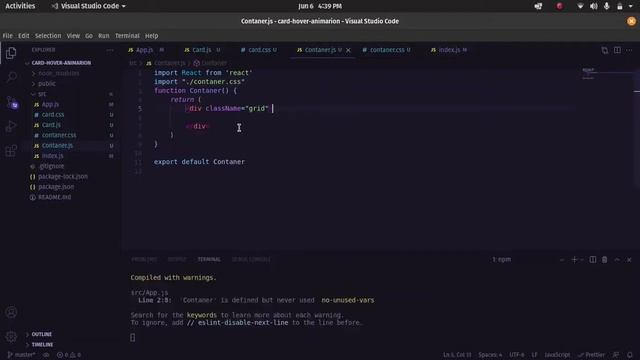This screenshot has width=640, height=360.
Task: Switch to the App.js editor tab
Action: (146, 50)
